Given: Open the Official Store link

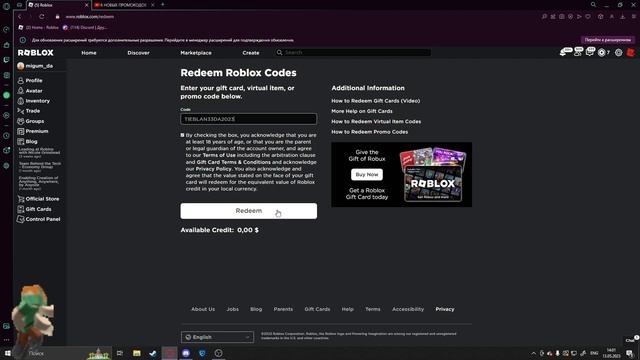Looking at the screenshot, I should coord(38,199).
